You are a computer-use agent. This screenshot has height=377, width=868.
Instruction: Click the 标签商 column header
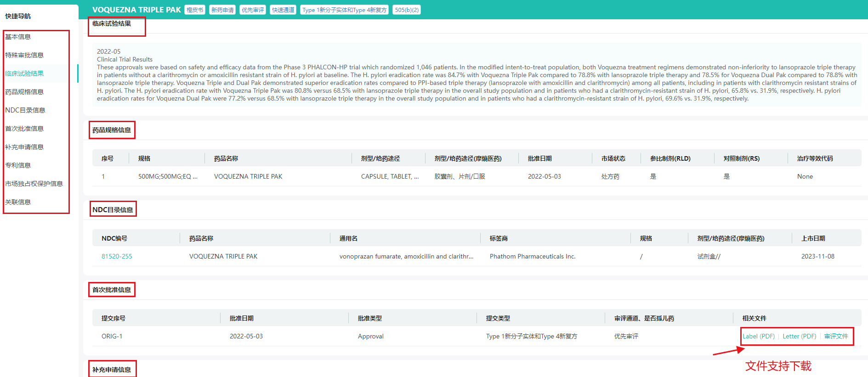499,238
